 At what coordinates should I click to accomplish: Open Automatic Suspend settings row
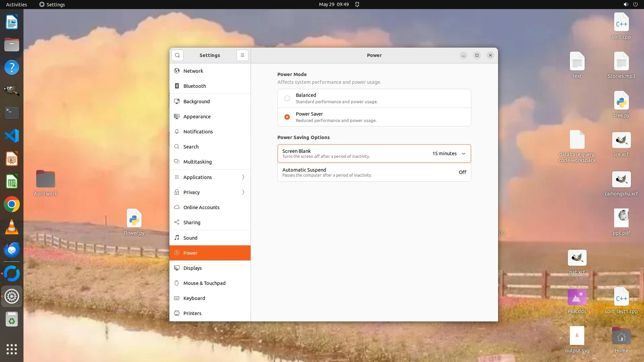[374, 172]
